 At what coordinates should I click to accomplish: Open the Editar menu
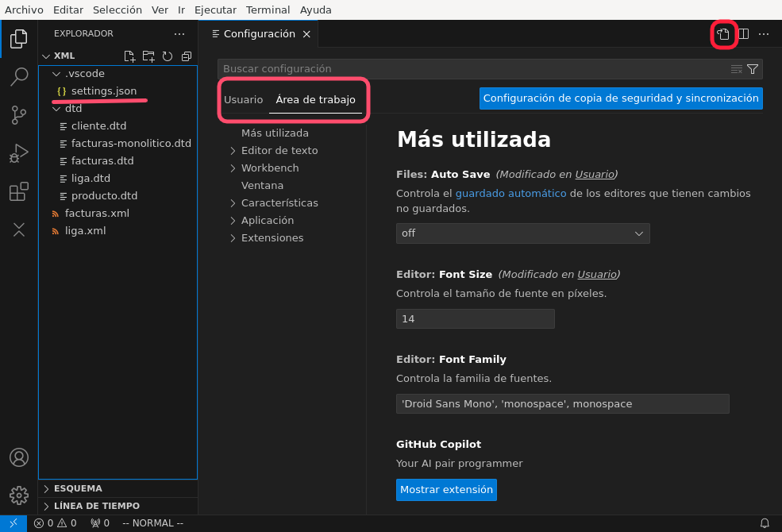[x=67, y=10]
